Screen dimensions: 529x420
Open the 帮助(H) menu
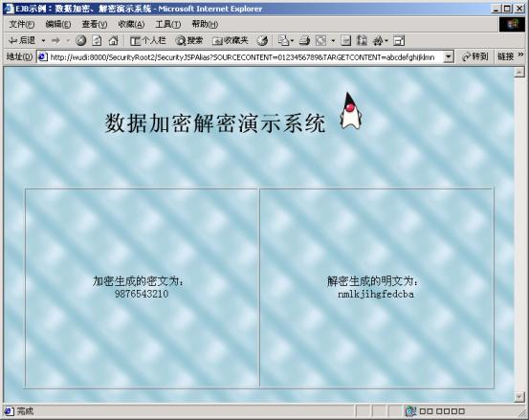click(205, 24)
